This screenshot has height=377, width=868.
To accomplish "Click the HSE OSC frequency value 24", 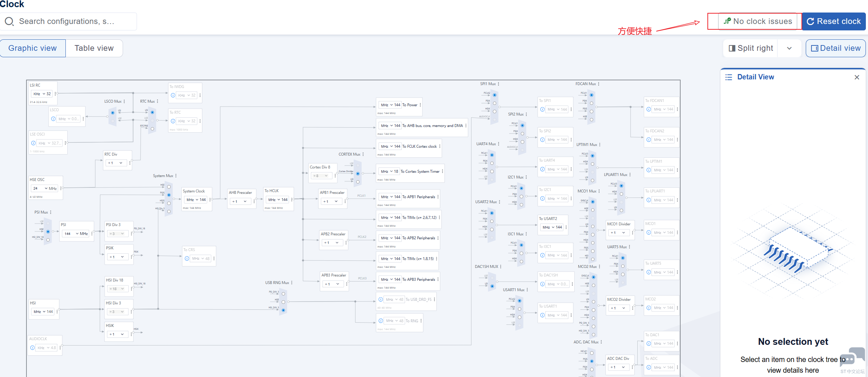I will (x=35, y=188).
